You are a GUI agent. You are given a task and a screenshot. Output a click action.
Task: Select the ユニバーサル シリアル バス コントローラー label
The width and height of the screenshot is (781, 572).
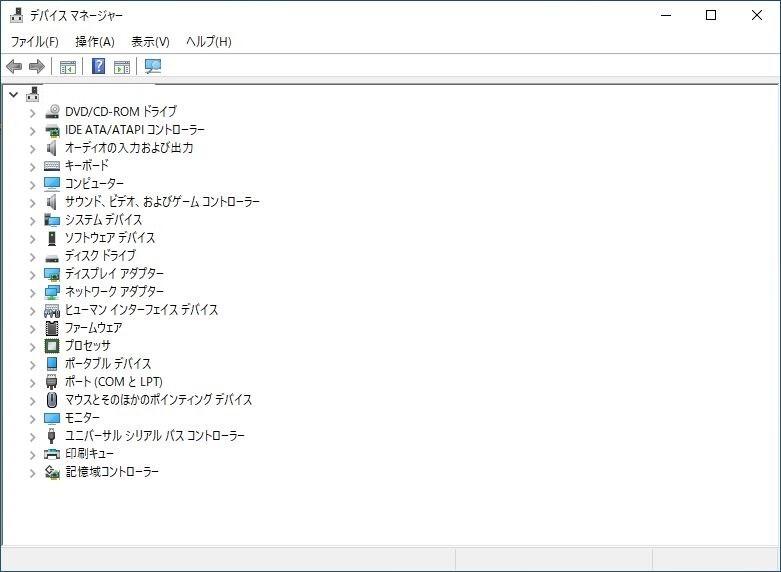tap(155, 435)
